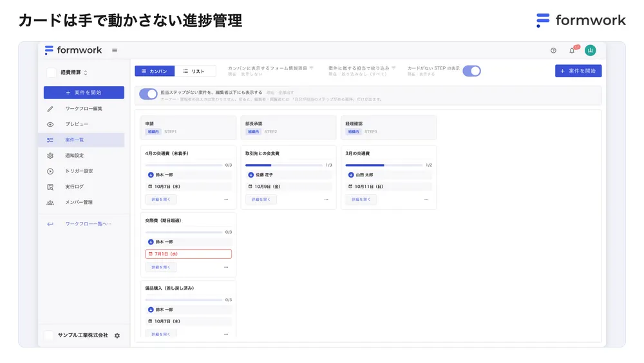Expand the 経費精算 workflow selector

74,73
